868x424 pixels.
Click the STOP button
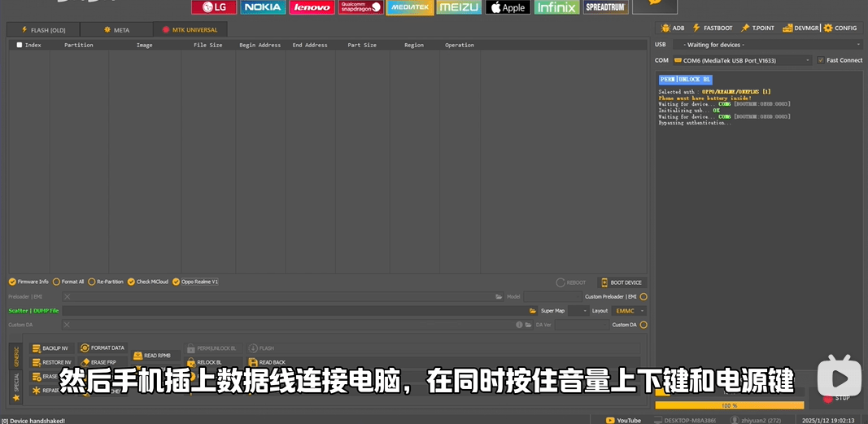(x=836, y=397)
